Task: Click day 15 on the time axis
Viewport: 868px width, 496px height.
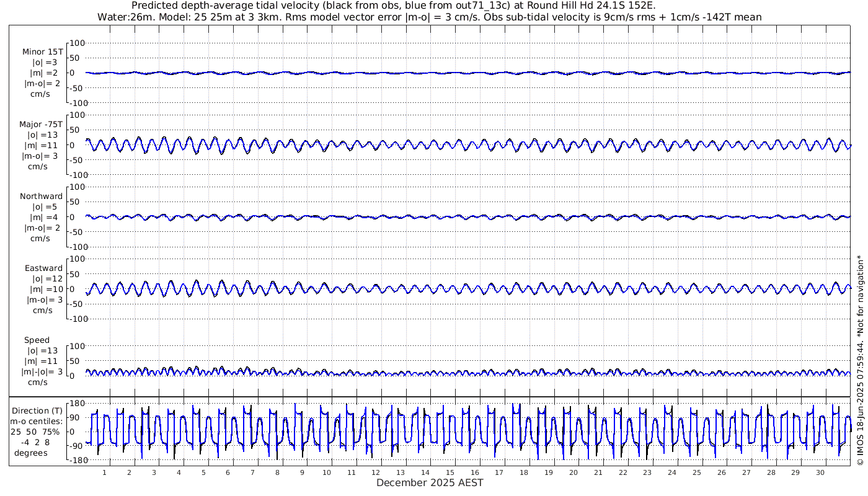Action: tap(454, 472)
